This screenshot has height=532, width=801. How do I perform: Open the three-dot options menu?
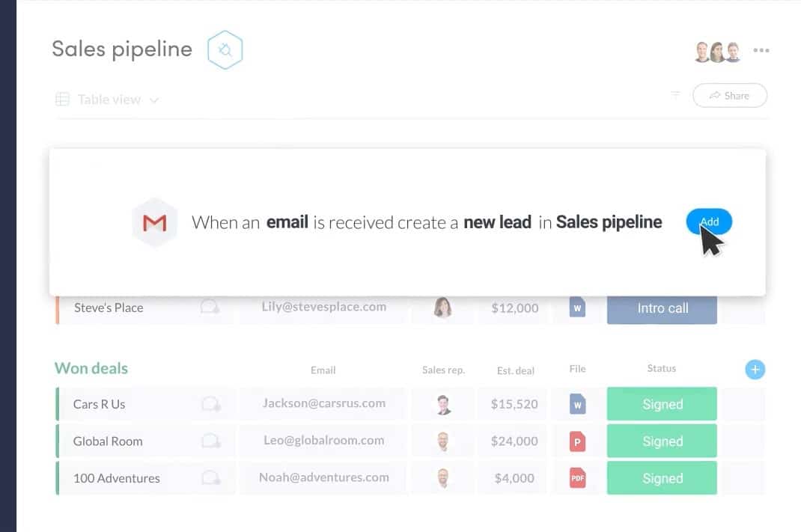[761, 50]
